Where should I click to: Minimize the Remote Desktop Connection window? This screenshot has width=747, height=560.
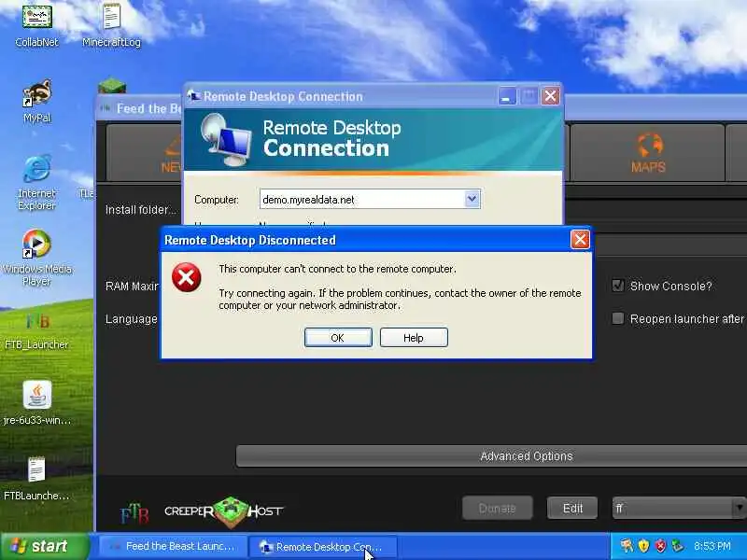(507, 96)
